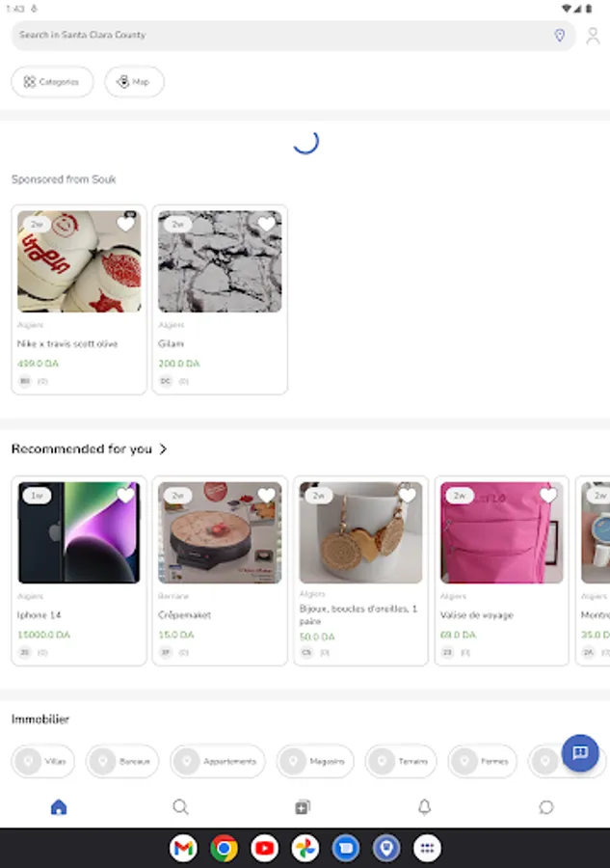Open the user profile icon

[593, 36]
